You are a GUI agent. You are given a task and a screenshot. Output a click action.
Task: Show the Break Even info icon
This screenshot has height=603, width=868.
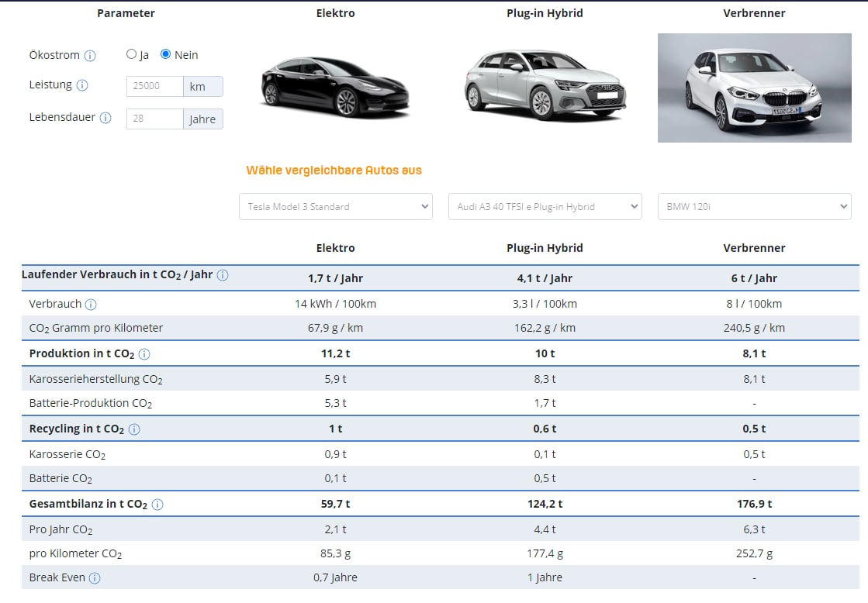95,578
